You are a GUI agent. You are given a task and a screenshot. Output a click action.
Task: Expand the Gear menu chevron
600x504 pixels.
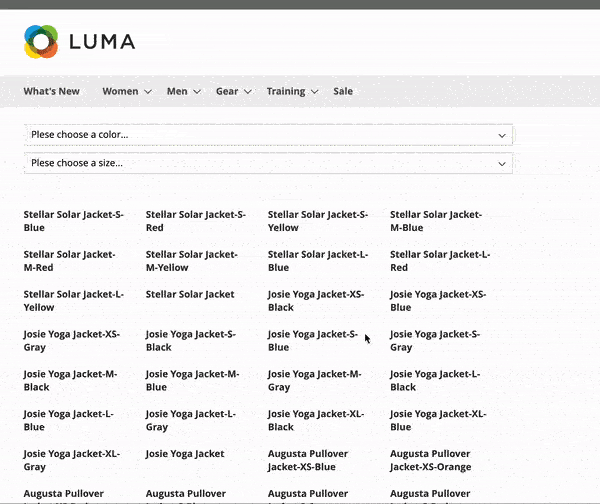point(248,92)
